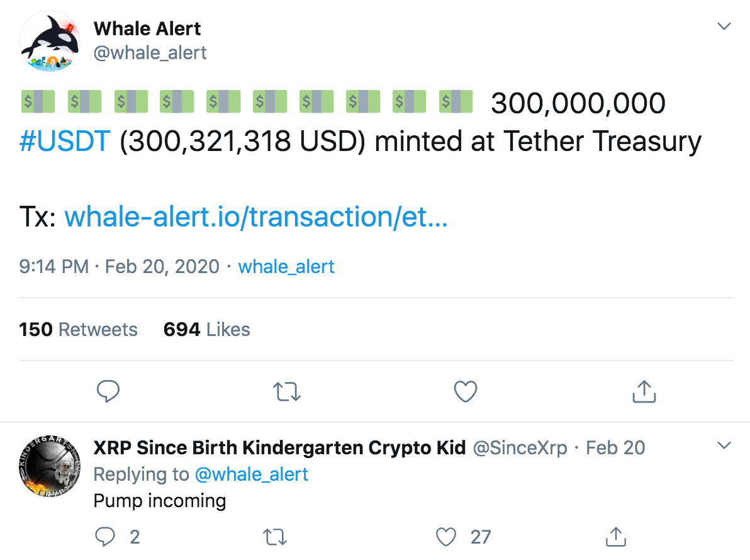Image resolution: width=750 pixels, height=560 pixels.
Task: View the 694 Likes list
Action: click(x=206, y=329)
